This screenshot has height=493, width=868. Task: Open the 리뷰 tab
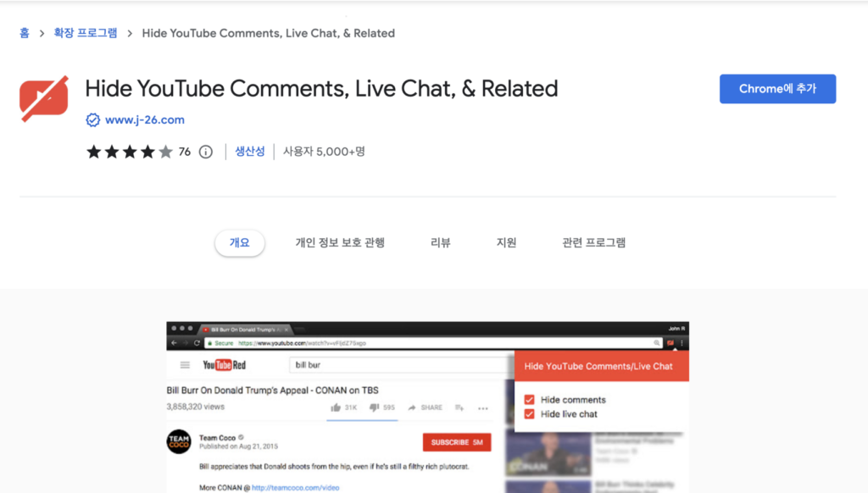click(441, 243)
